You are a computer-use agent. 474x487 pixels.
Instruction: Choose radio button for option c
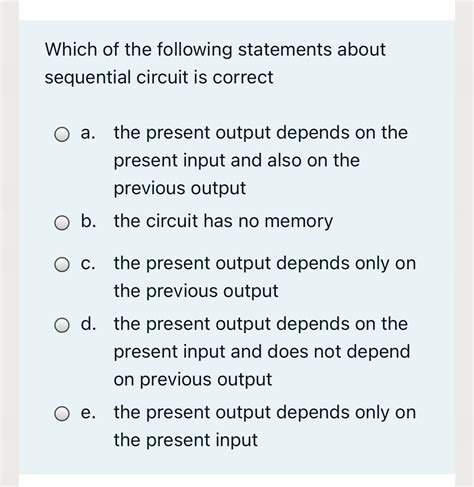[62, 265]
